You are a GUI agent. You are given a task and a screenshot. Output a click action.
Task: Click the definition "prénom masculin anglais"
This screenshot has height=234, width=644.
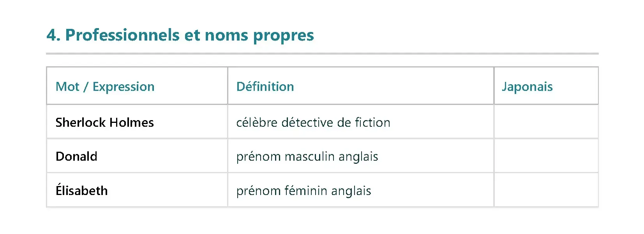tap(307, 156)
